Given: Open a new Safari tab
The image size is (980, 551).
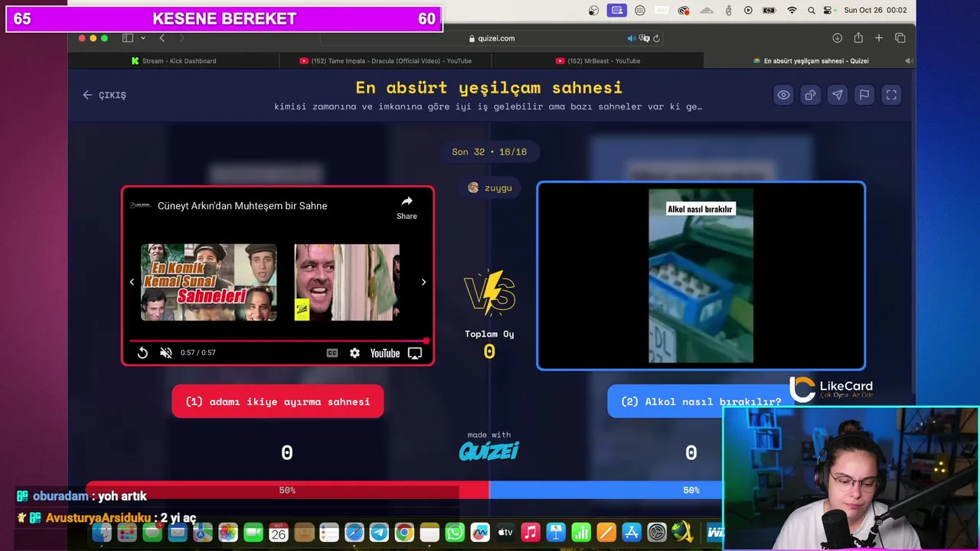Looking at the screenshot, I should tap(879, 38).
